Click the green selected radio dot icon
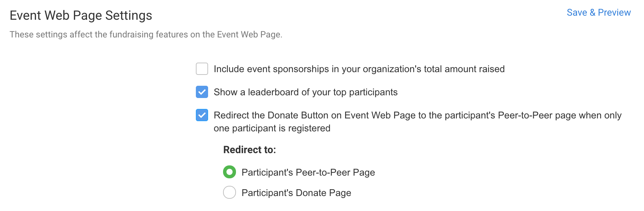The width and height of the screenshot is (644, 211). (x=230, y=172)
